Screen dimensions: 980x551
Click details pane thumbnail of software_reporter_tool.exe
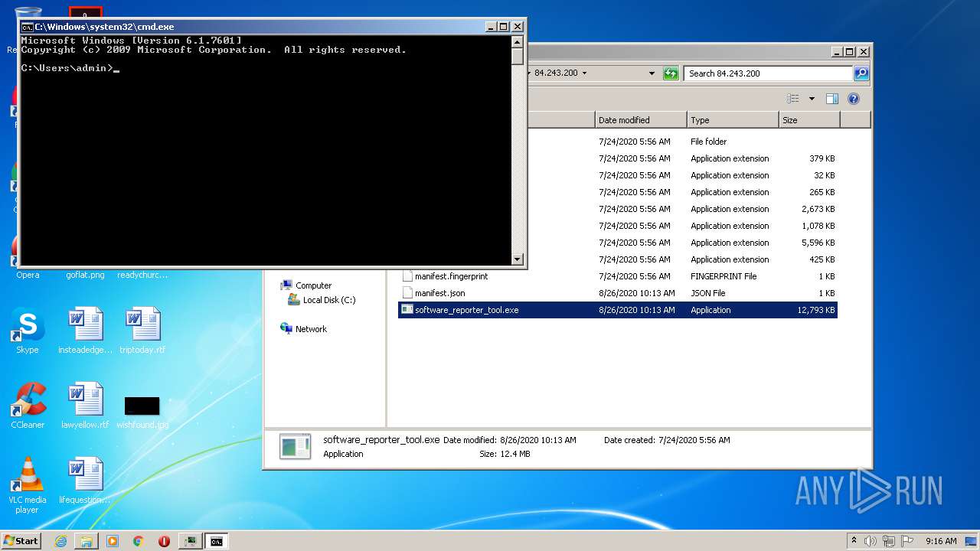295,446
